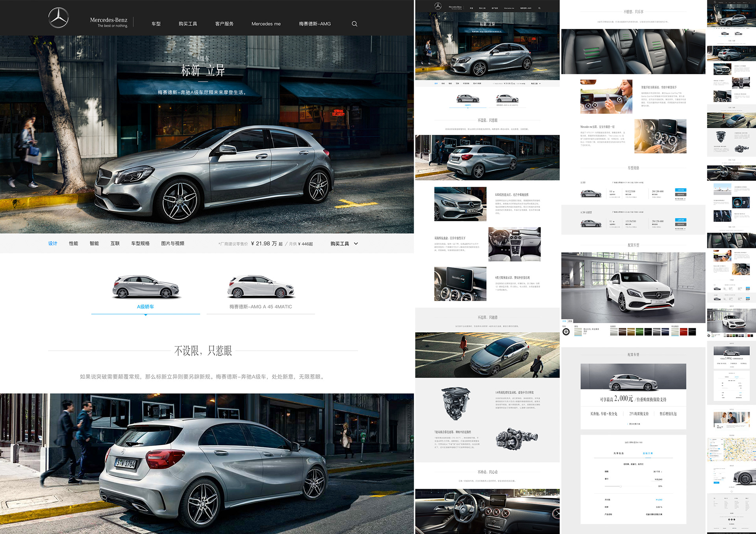Click the star logo in second mockup header
This screenshot has width=756, height=534.
[x=438, y=6]
